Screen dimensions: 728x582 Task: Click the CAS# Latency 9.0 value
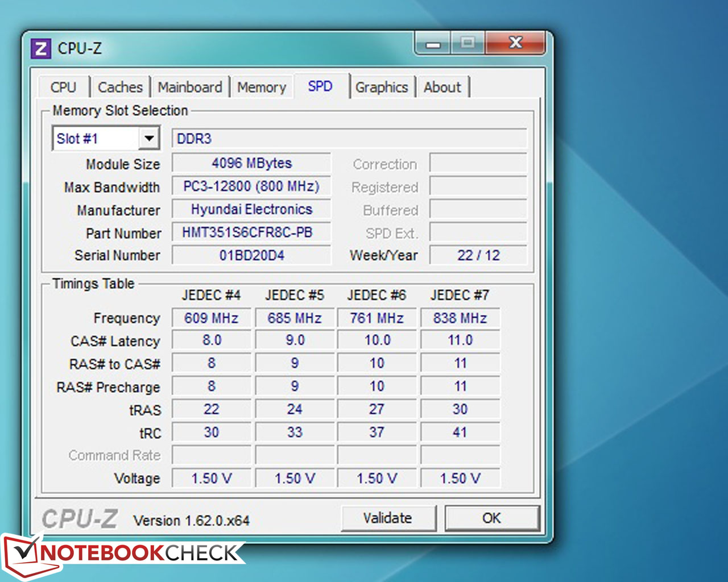295,340
